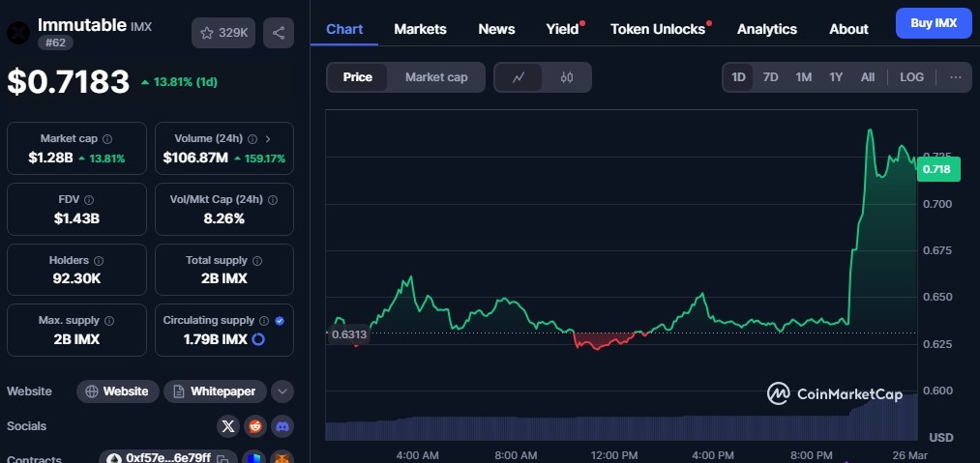Click info icon beside FDV

(89, 200)
